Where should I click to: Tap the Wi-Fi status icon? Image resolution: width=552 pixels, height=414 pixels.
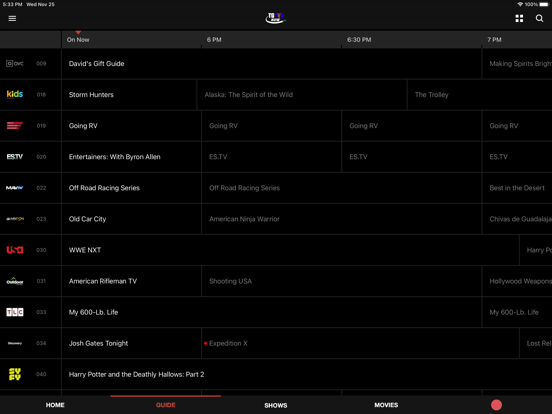[x=520, y=4]
